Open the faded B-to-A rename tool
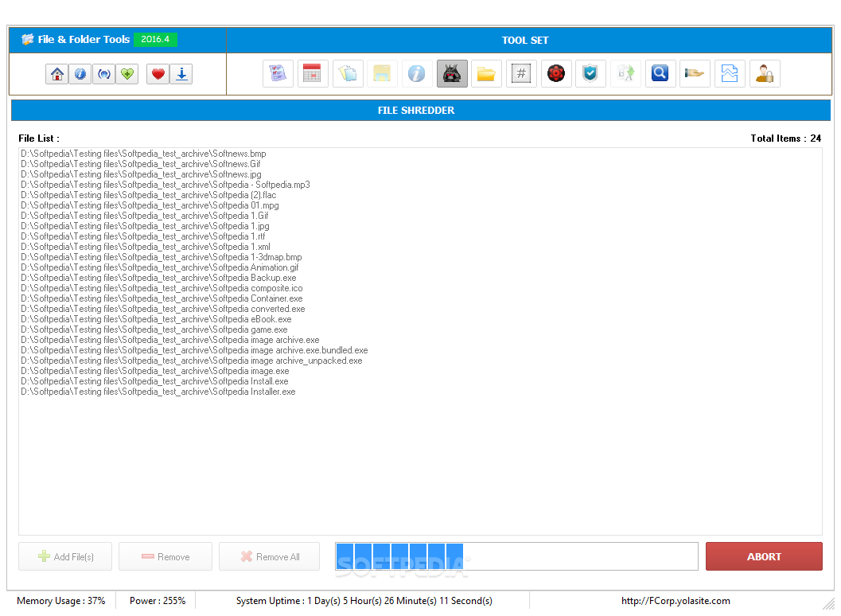The height and width of the screenshot is (616, 841). tap(625, 73)
